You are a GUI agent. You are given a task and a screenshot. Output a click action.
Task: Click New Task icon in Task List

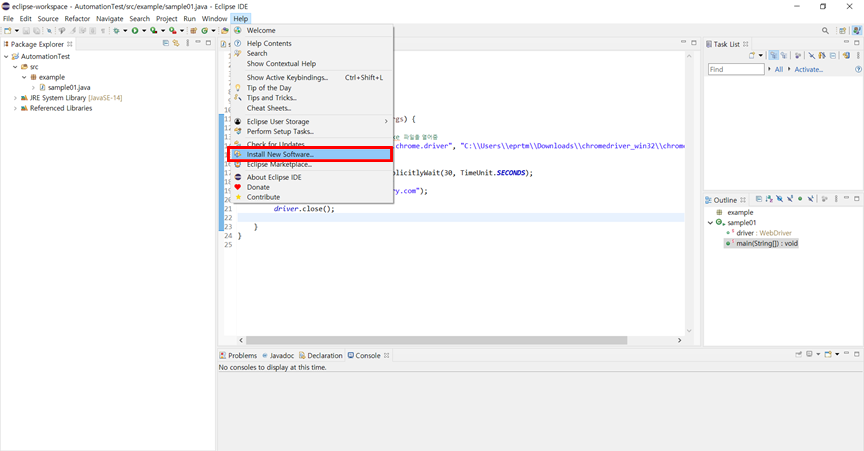[x=752, y=55]
